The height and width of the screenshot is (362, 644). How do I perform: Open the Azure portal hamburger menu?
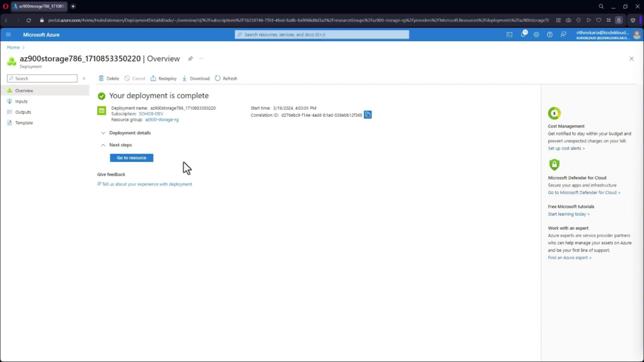(x=8, y=35)
